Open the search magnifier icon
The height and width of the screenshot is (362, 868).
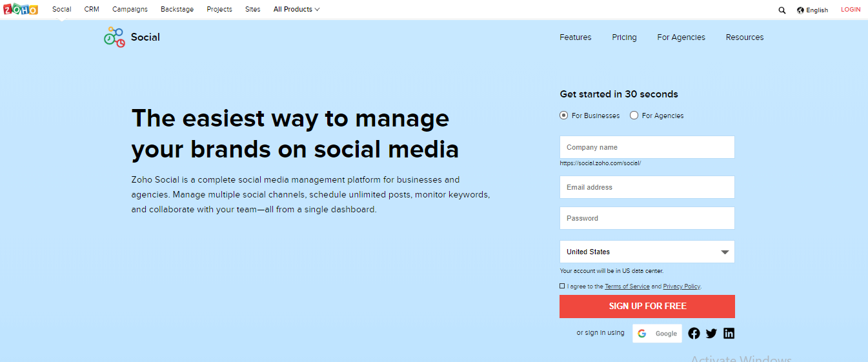(782, 10)
